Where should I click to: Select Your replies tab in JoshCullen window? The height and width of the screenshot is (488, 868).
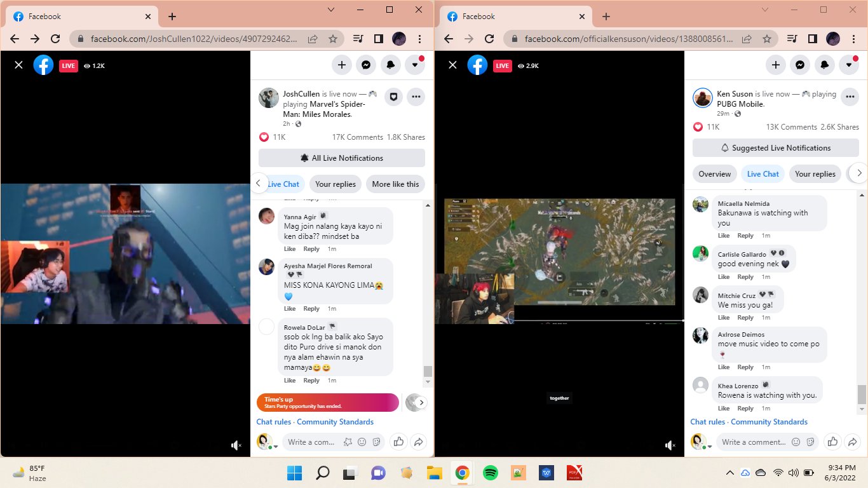pyautogui.click(x=336, y=184)
